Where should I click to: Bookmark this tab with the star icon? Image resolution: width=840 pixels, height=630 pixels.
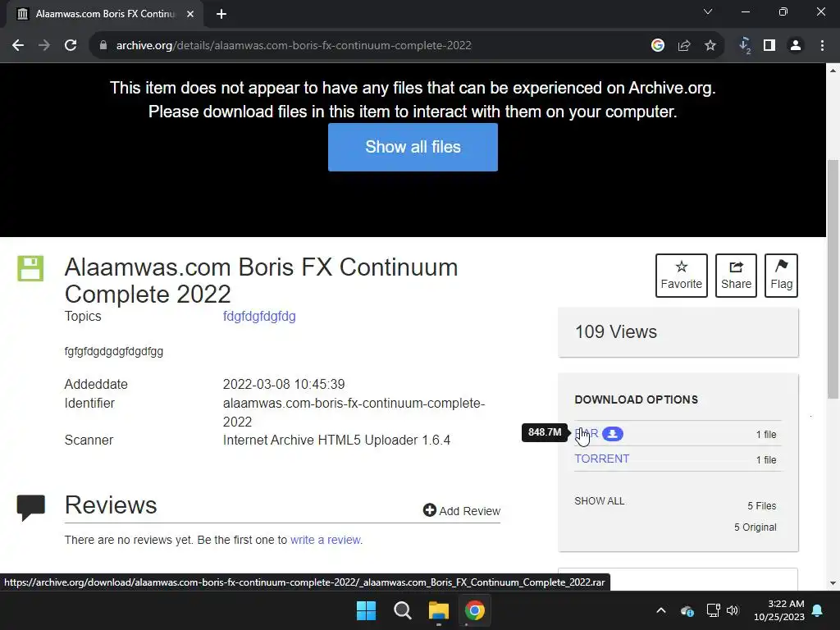point(710,46)
